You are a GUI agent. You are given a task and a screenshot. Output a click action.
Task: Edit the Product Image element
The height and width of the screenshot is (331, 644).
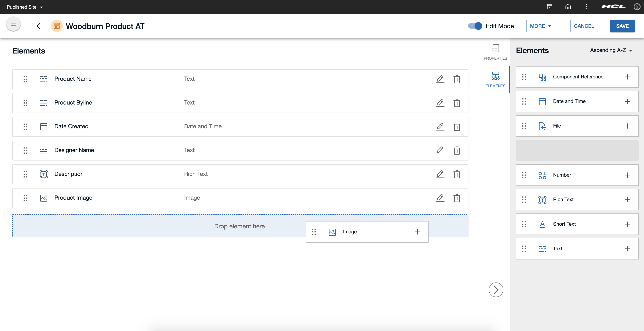point(440,198)
